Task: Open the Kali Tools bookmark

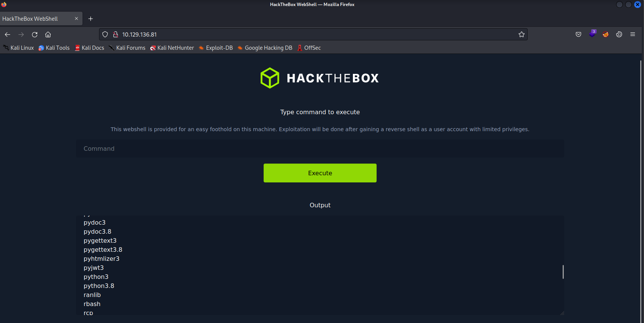Action: [x=54, y=48]
